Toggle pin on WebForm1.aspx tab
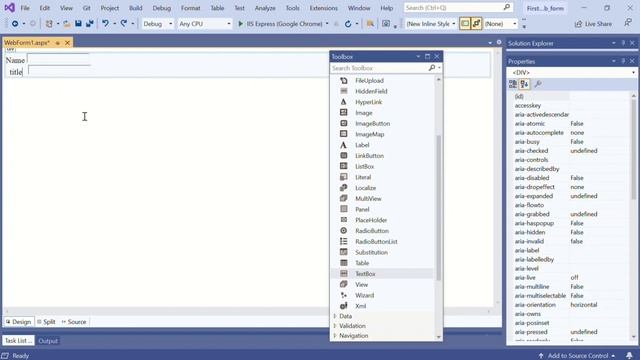The image size is (640, 360). pyautogui.click(x=58, y=42)
